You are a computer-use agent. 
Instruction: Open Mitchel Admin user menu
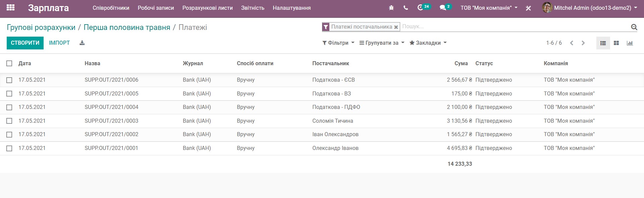click(589, 8)
